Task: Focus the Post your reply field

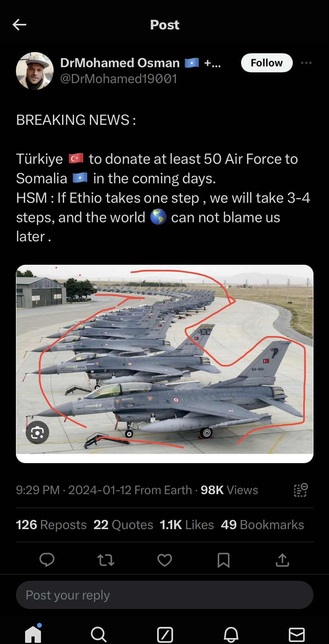Action: click(165, 595)
